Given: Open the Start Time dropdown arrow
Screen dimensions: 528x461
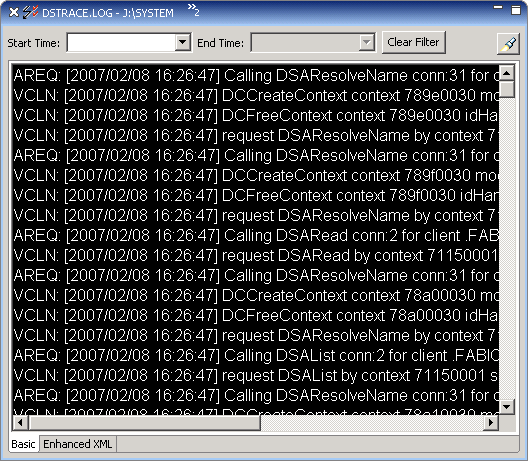Looking at the screenshot, I should [182, 42].
